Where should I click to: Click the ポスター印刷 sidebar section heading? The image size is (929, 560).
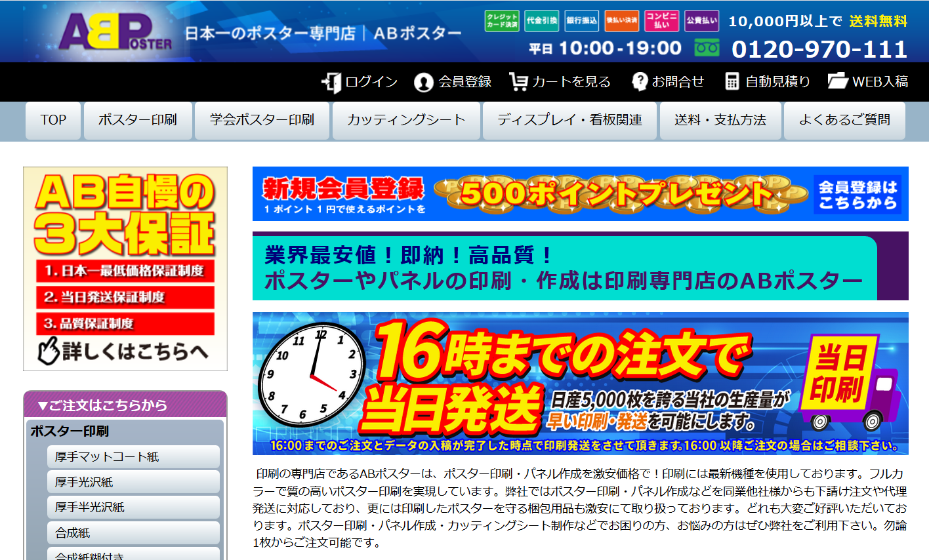tap(70, 431)
